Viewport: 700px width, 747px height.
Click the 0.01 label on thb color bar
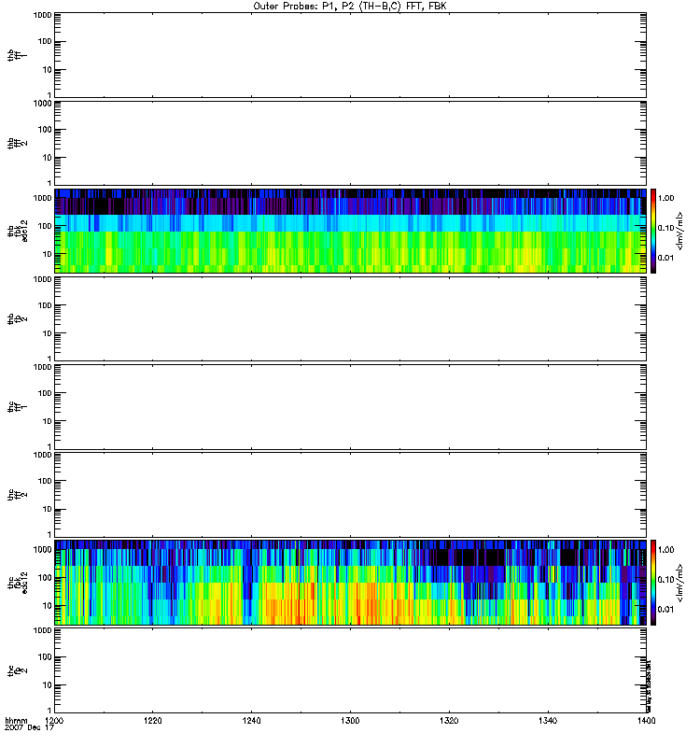click(665, 258)
